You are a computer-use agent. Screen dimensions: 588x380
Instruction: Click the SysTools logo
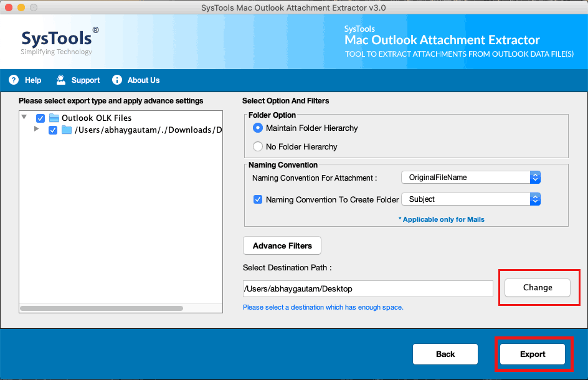[x=60, y=41]
